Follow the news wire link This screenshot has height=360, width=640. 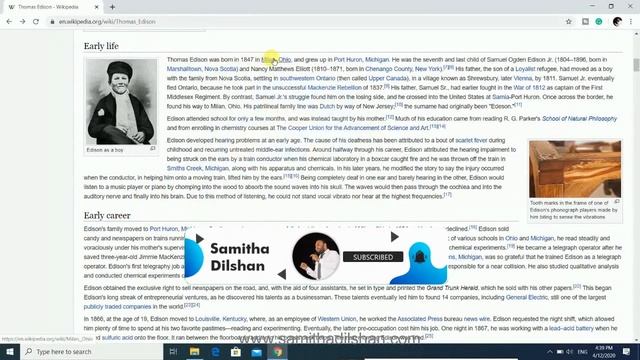pos(476,319)
